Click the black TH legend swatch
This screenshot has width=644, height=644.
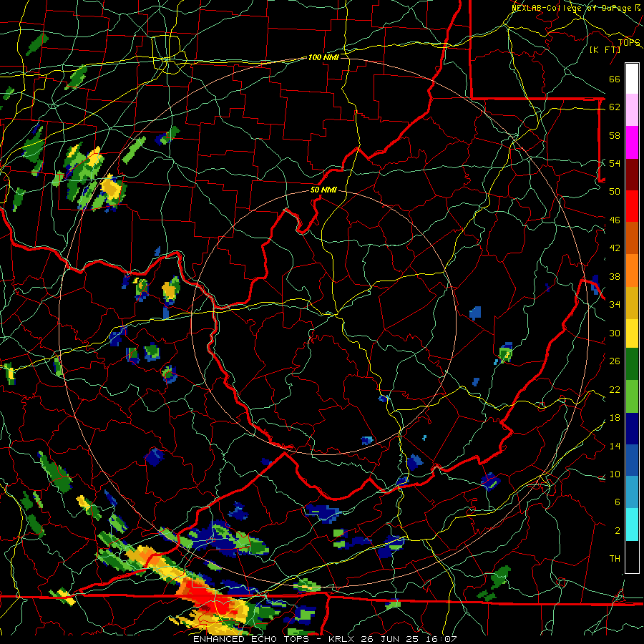click(632, 557)
